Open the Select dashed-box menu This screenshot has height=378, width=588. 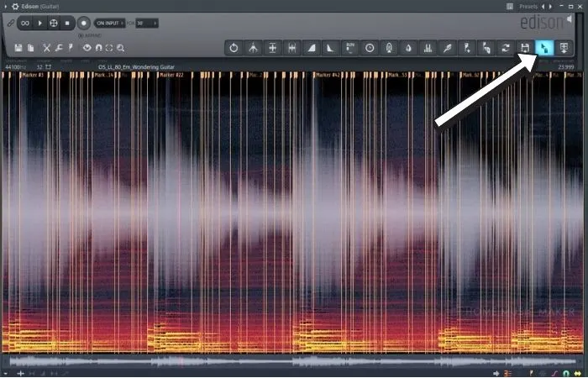pos(109,48)
